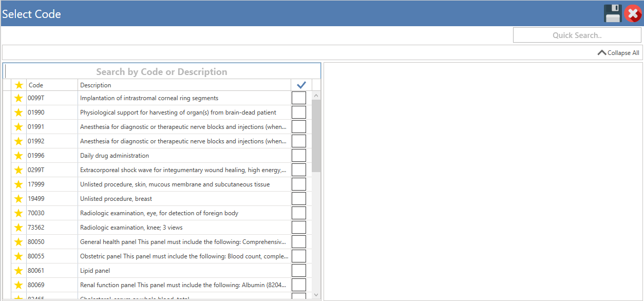This screenshot has width=644, height=301.
Task: Select the 'Daily drug administration' description
Action: coord(115,156)
